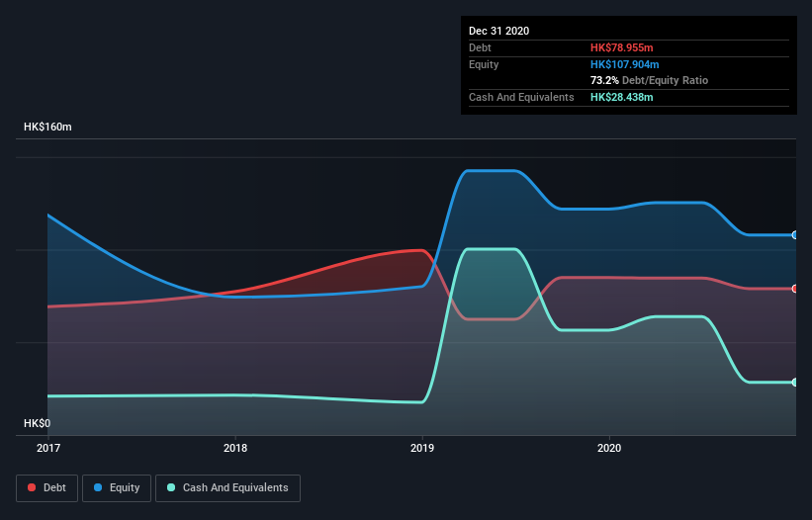Image resolution: width=812 pixels, height=520 pixels.
Task: Click the Equity label in tooltip
Action: coord(484,64)
